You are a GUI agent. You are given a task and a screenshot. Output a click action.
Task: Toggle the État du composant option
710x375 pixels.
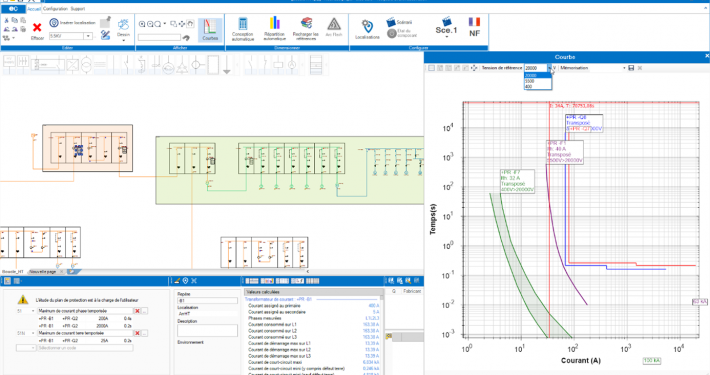402,33
